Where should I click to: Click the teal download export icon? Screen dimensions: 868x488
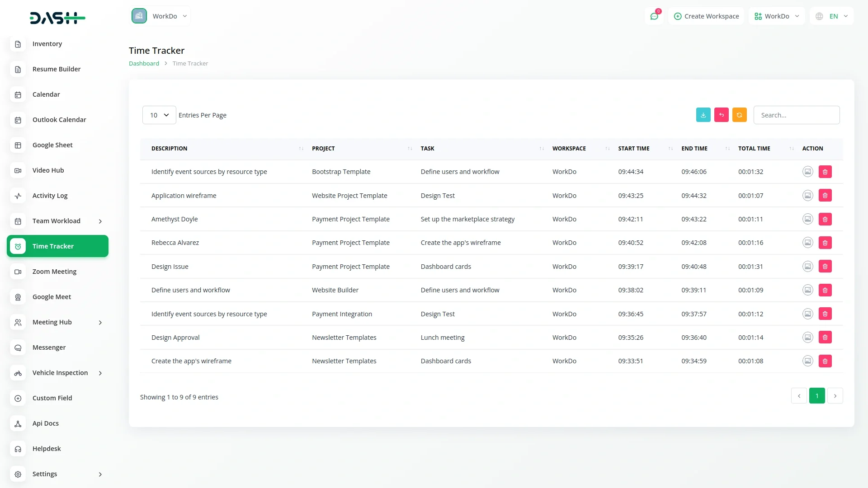703,115
